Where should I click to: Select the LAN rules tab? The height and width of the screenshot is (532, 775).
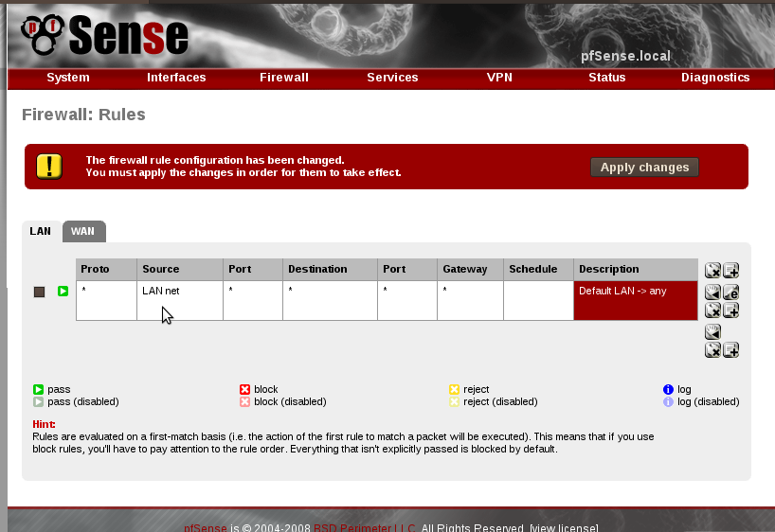pyautogui.click(x=41, y=231)
